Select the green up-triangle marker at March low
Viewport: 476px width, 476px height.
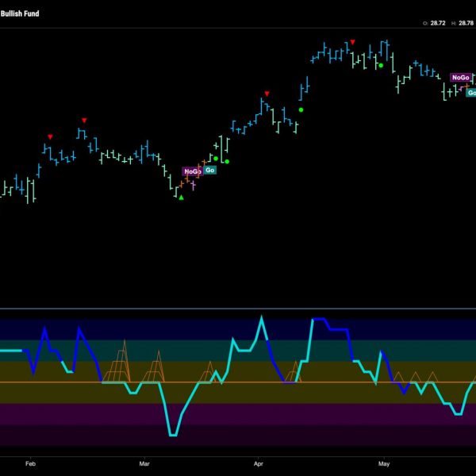pyautogui.click(x=181, y=198)
